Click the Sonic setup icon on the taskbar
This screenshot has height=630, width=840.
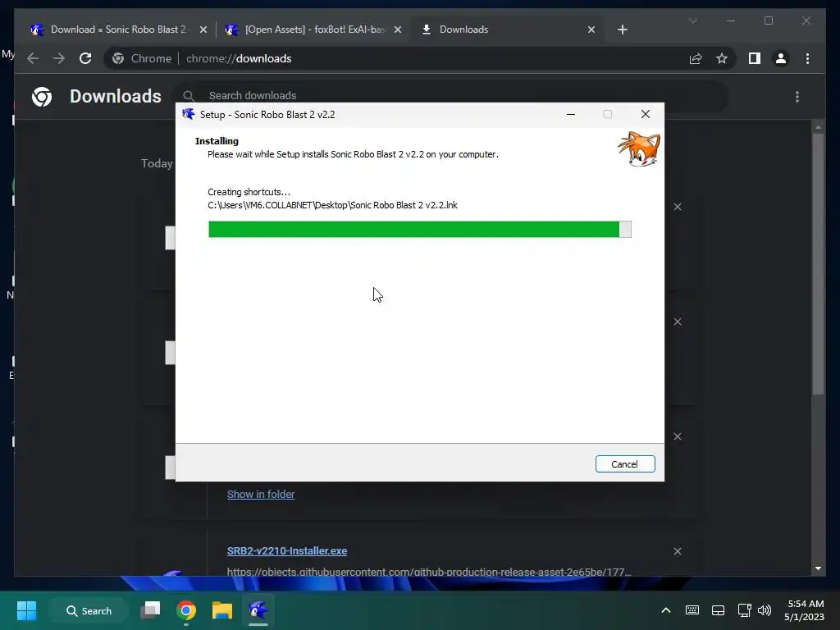258,610
